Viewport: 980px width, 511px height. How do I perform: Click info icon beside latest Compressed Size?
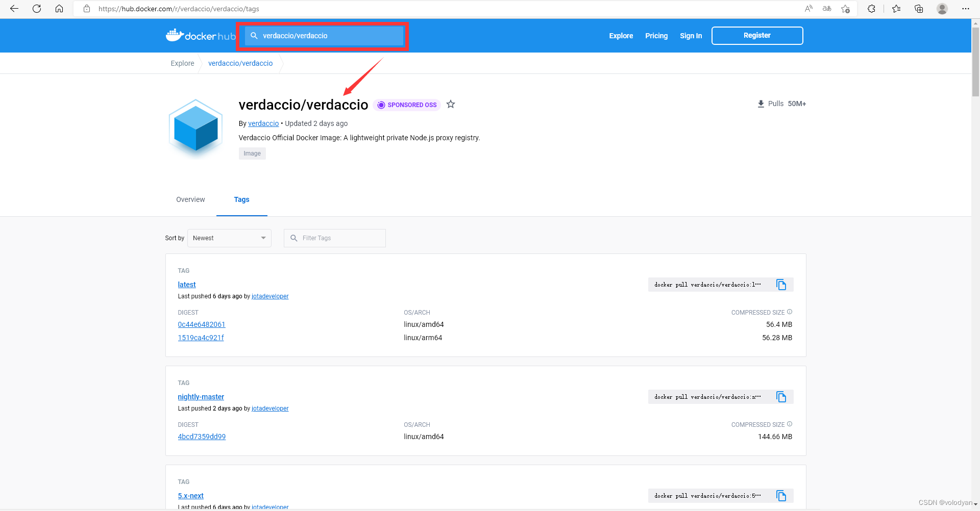click(x=790, y=312)
